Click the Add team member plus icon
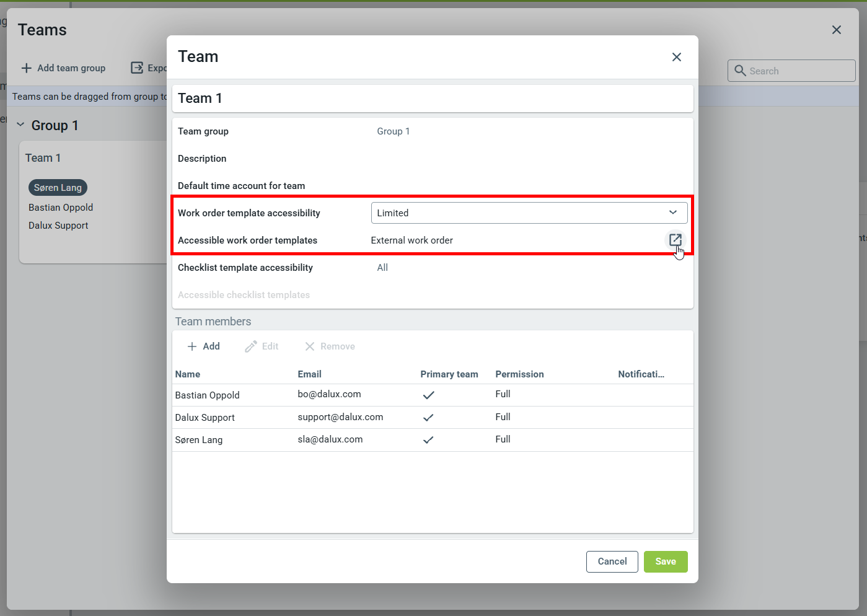 [192, 346]
